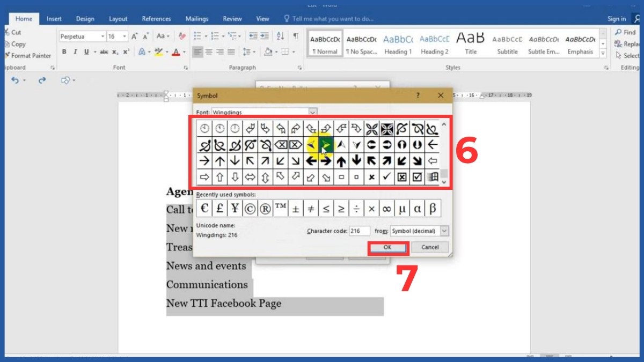
Task: Increase font size with Grow Font
Action: (135, 36)
